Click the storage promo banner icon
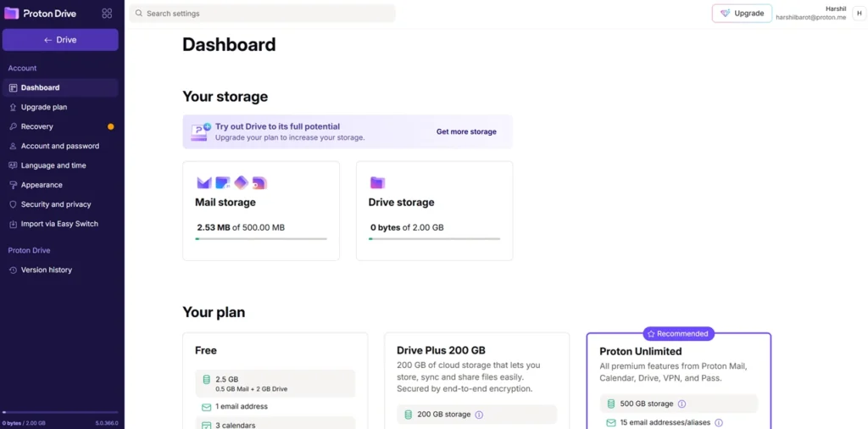The width and height of the screenshot is (868, 429). (x=200, y=131)
